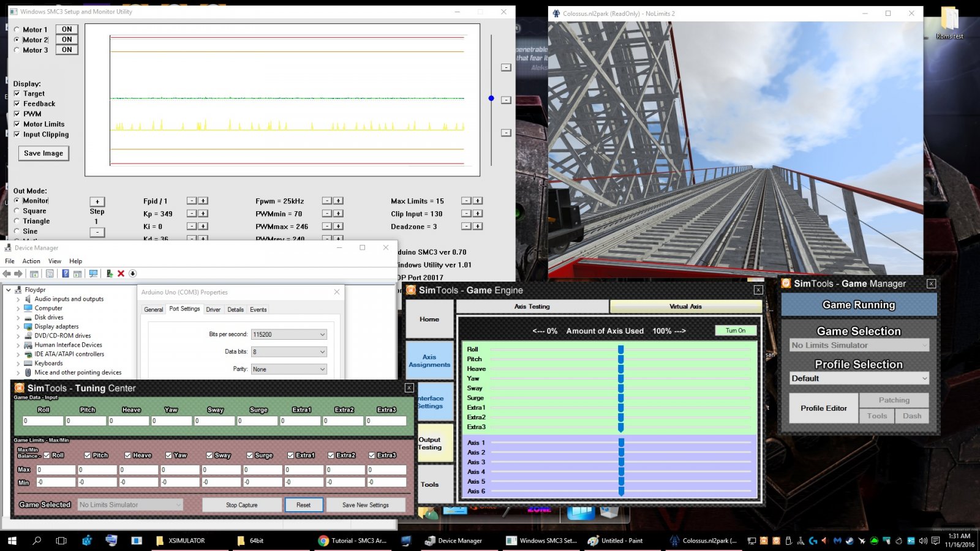The width and height of the screenshot is (980, 551).
Task: Open the Windows Start menu
Action: click(12, 541)
